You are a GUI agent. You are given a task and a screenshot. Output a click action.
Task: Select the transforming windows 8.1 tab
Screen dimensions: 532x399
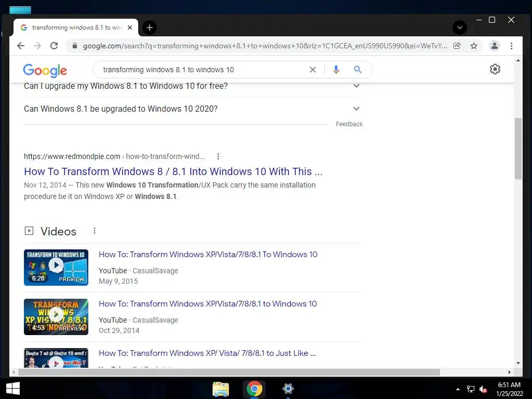pyautogui.click(x=76, y=28)
